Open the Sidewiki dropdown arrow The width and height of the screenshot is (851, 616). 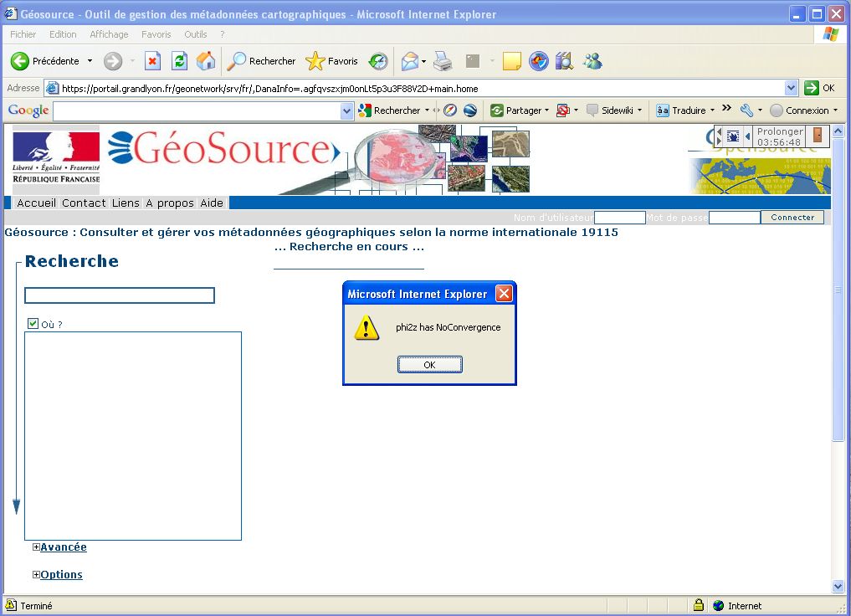[639, 110]
